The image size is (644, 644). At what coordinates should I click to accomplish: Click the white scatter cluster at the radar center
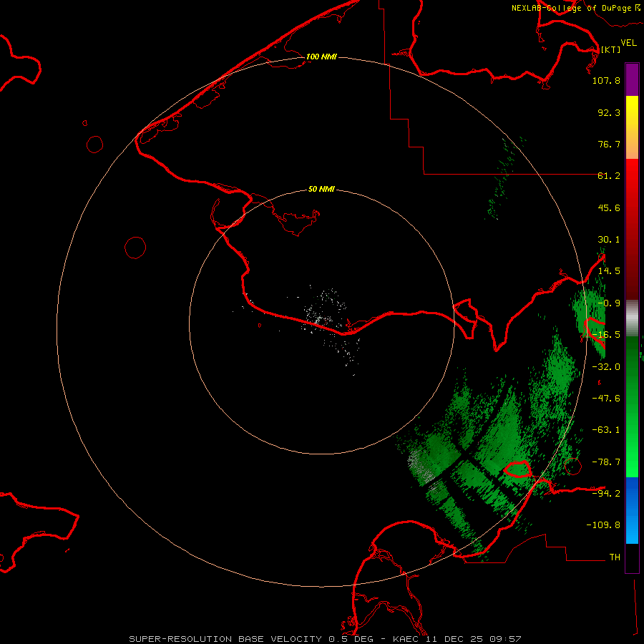coord(324,316)
